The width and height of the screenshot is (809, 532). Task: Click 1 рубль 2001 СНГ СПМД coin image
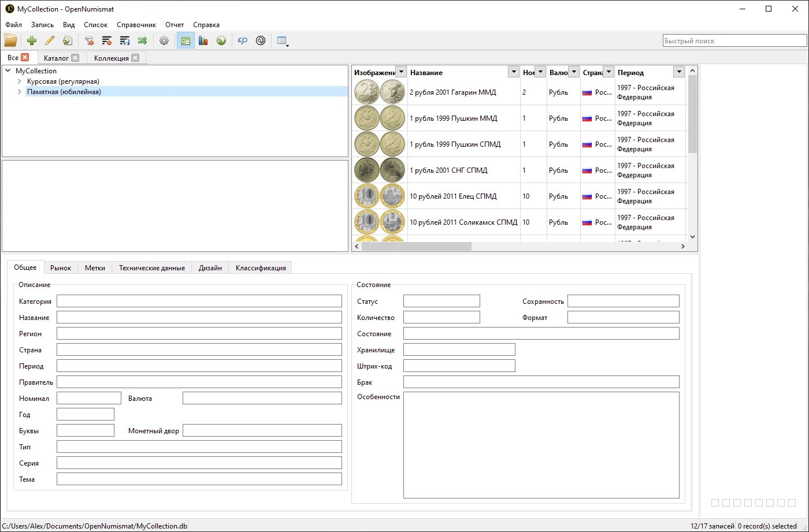(380, 170)
